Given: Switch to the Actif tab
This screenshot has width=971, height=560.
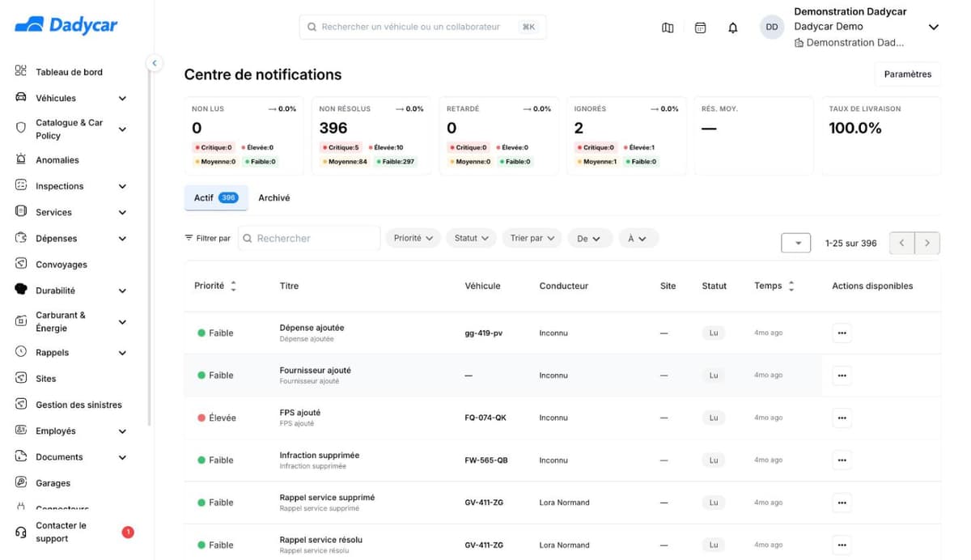Looking at the screenshot, I should pyautogui.click(x=216, y=197).
